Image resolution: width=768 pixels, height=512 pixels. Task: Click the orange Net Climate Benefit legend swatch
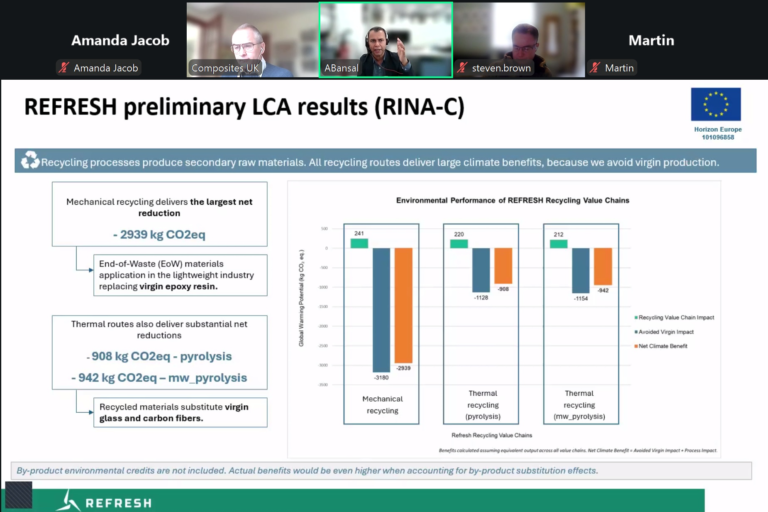coord(636,346)
